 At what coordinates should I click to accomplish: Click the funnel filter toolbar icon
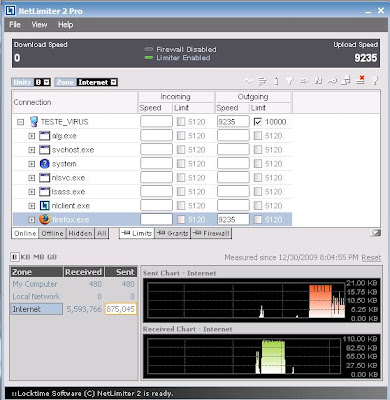[290, 81]
